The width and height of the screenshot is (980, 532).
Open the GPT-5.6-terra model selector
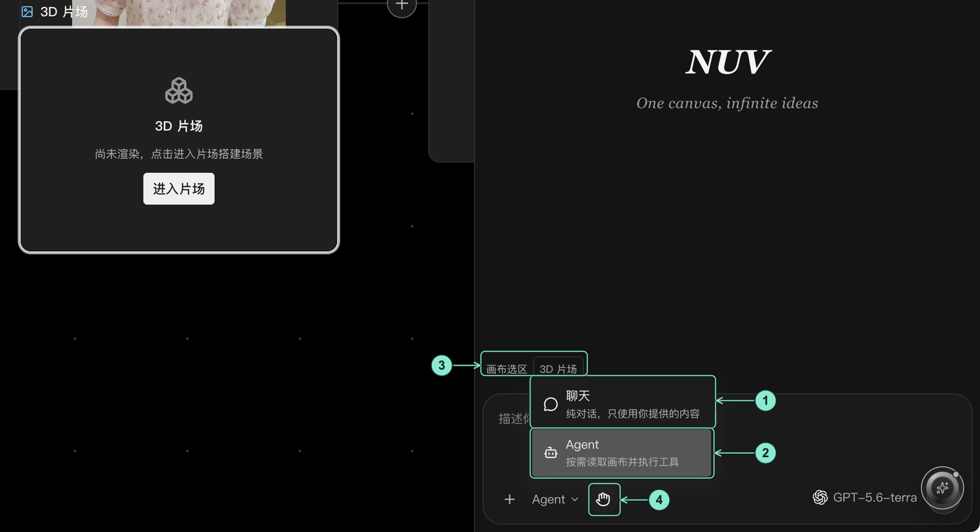click(x=864, y=497)
